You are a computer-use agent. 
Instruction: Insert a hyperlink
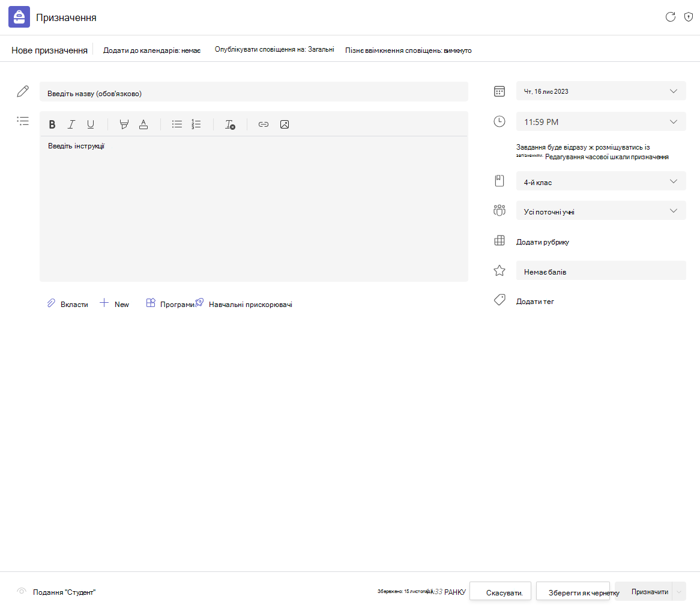click(x=264, y=124)
